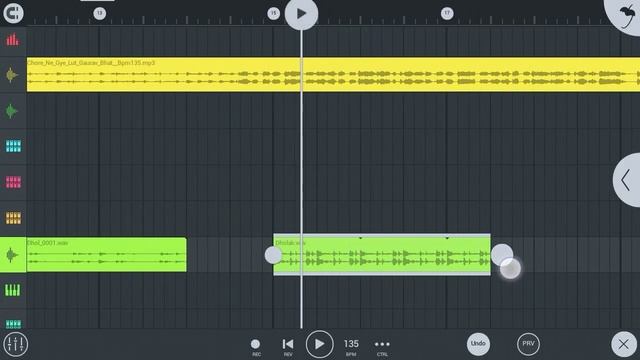Select the red bar-graph track icon

(13, 40)
